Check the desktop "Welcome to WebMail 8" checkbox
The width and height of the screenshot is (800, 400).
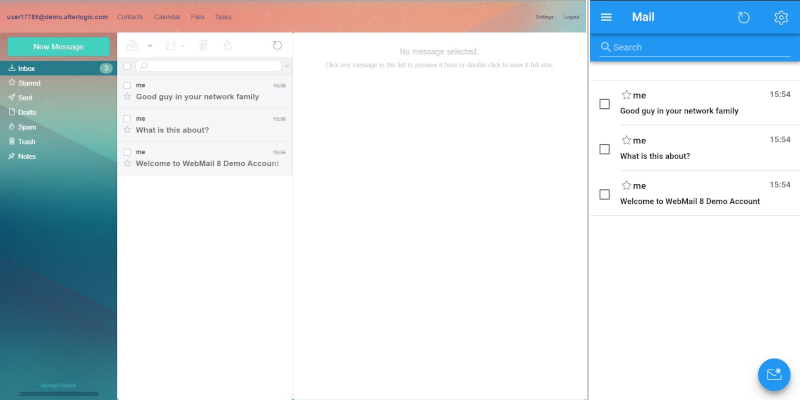(x=127, y=152)
